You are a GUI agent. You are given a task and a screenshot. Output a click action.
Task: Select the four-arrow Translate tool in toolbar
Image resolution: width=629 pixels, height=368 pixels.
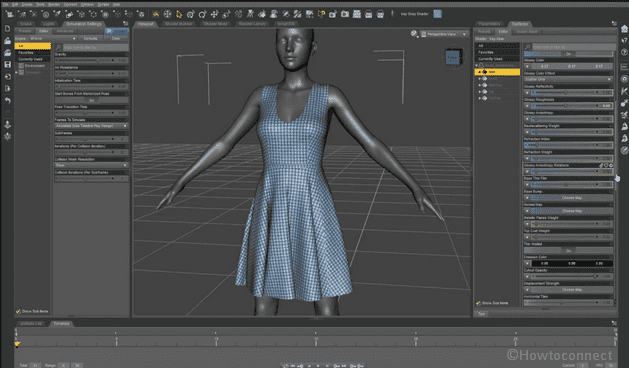214,14
